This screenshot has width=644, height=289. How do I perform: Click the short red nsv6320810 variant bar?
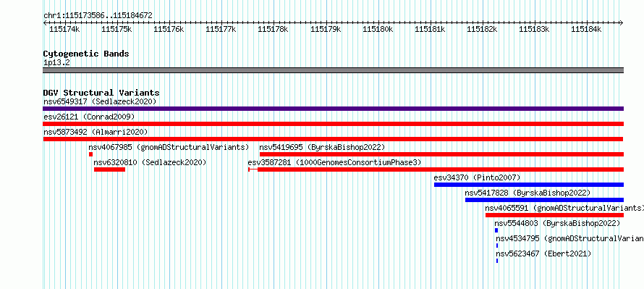click(x=110, y=169)
